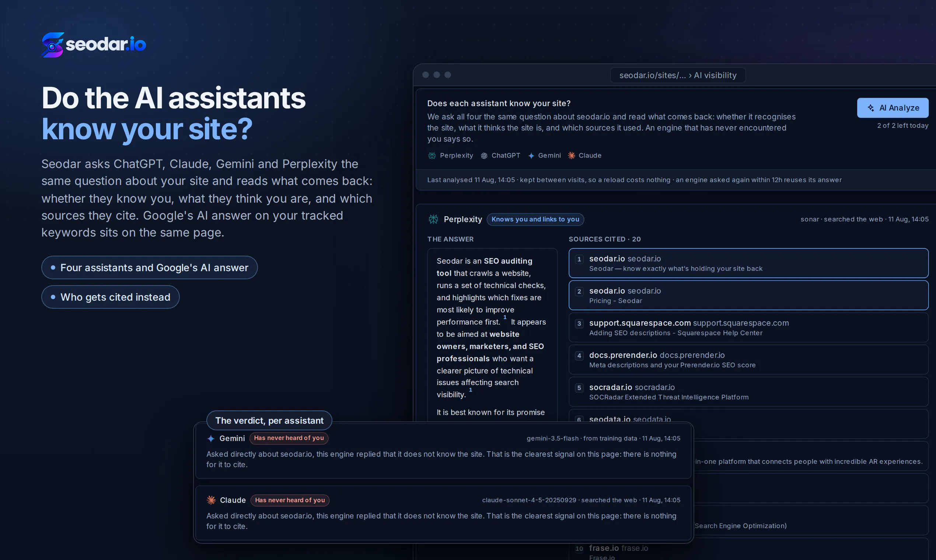Image resolution: width=936 pixels, height=560 pixels.
Task: Click 'sonar · searched the web · 11 Aug, 14:05' text
Action: (x=864, y=219)
